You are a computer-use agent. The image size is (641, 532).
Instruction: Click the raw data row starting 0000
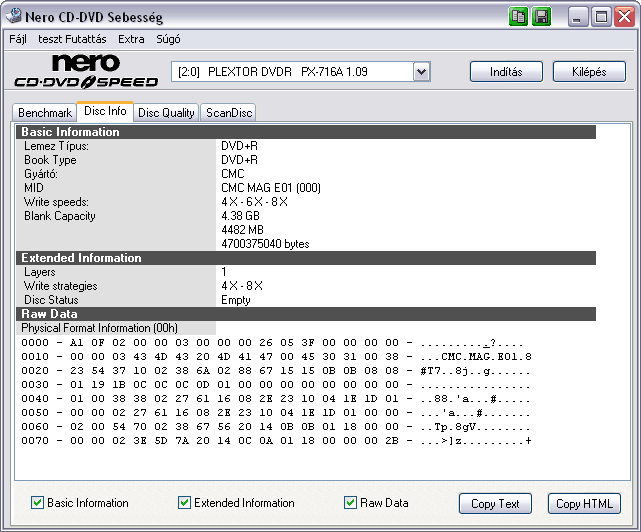click(x=272, y=343)
